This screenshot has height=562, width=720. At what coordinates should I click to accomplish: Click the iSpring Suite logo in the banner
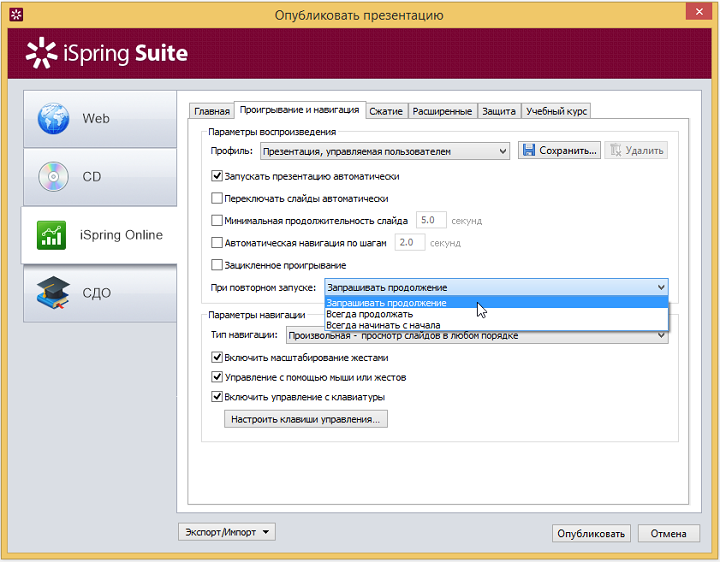tap(107, 53)
